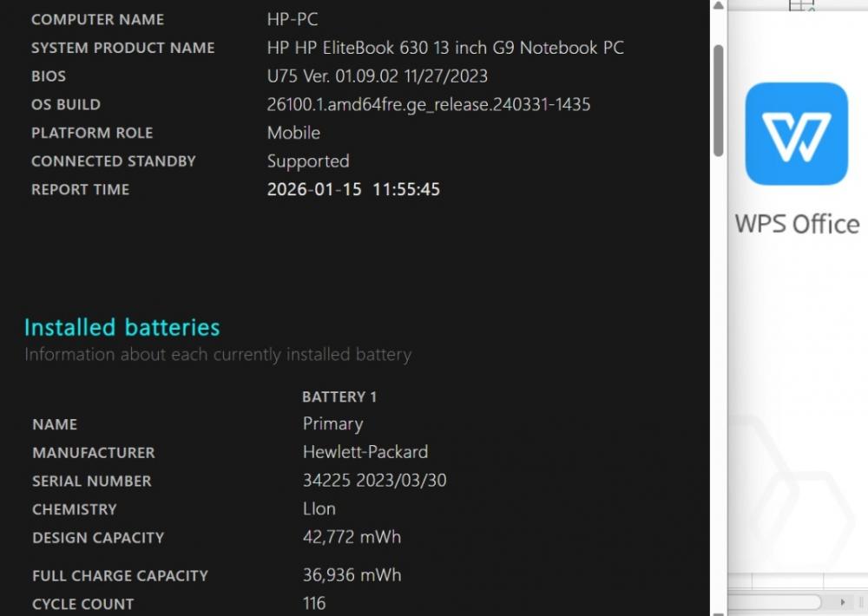Screen dimensions: 868x616
Task: Click the MANUFACTURER row label
Action: pyautogui.click(x=94, y=453)
